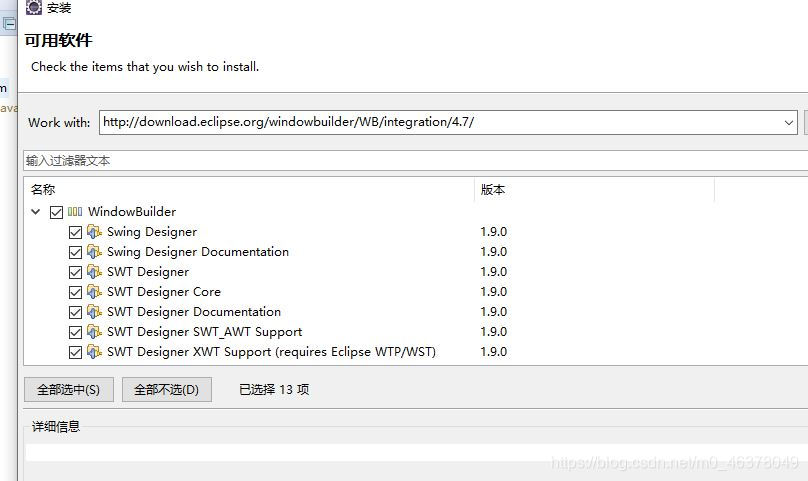The height and width of the screenshot is (481, 808).
Task: Collapse the WindowBuilder tree node
Action: (x=36, y=211)
